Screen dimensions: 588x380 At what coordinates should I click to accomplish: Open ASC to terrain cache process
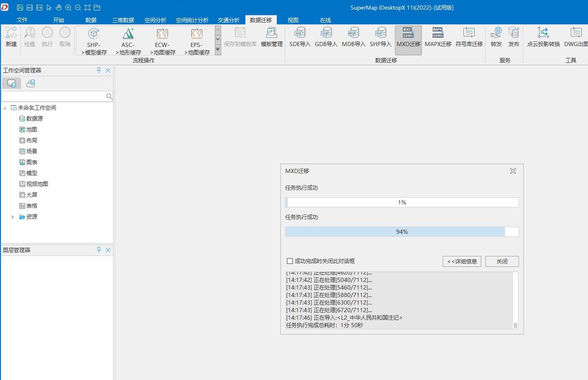(128, 41)
